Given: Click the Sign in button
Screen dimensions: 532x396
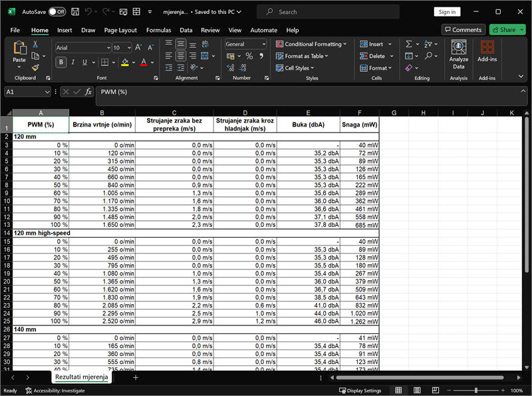Looking at the screenshot, I should click(x=448, y=12).
